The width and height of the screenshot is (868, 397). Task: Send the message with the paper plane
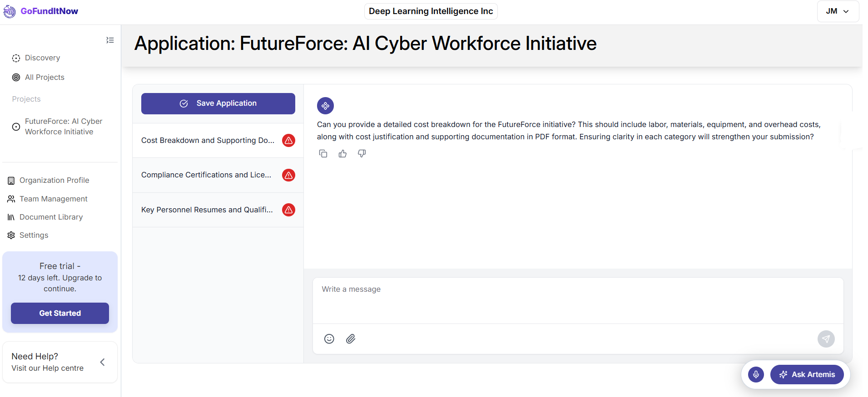826,339
